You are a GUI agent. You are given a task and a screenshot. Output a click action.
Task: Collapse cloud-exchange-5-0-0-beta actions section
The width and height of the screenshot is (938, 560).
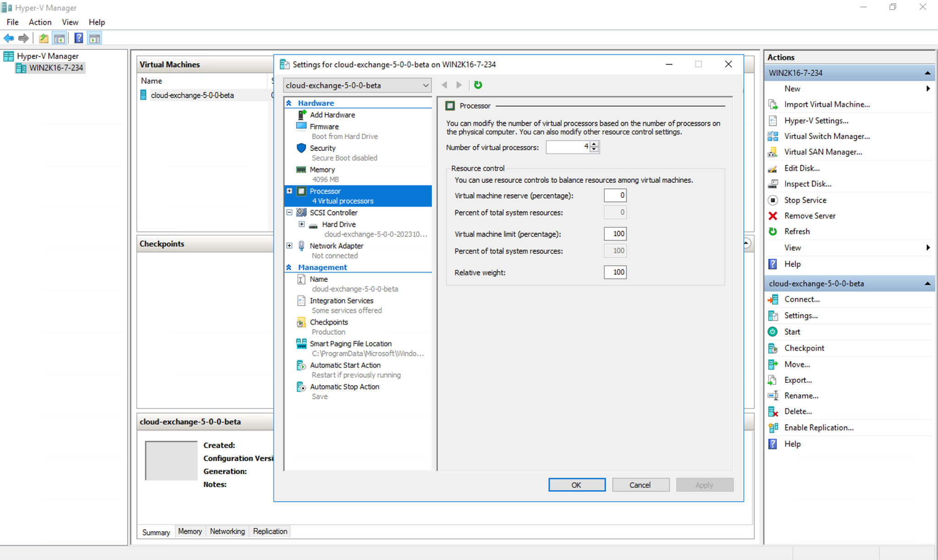927,284
